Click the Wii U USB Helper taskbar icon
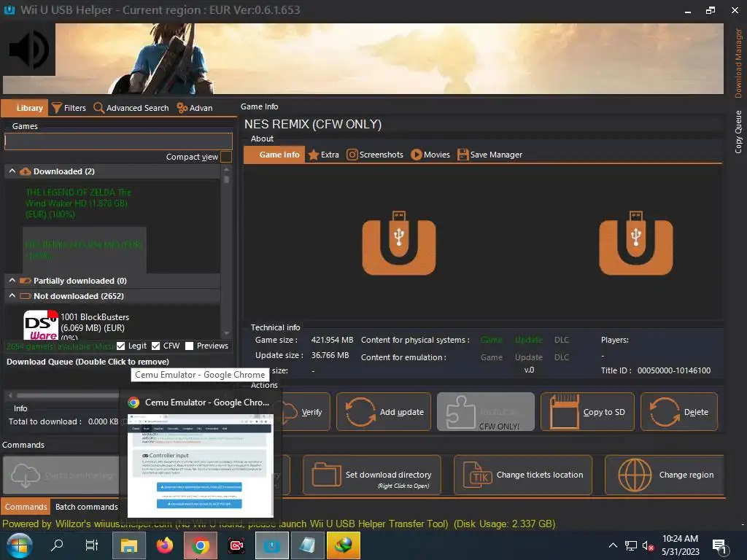The image size is (747, 560). pyautogui.click(x=272, y=545)
